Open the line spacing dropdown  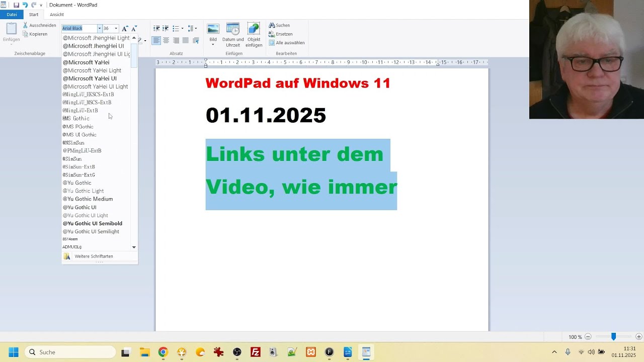coord(192,28)
